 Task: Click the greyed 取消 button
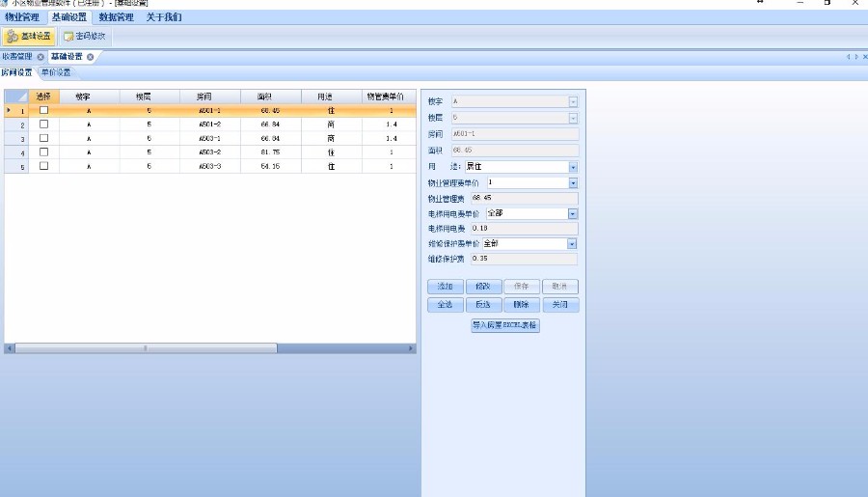pos(560,287)
